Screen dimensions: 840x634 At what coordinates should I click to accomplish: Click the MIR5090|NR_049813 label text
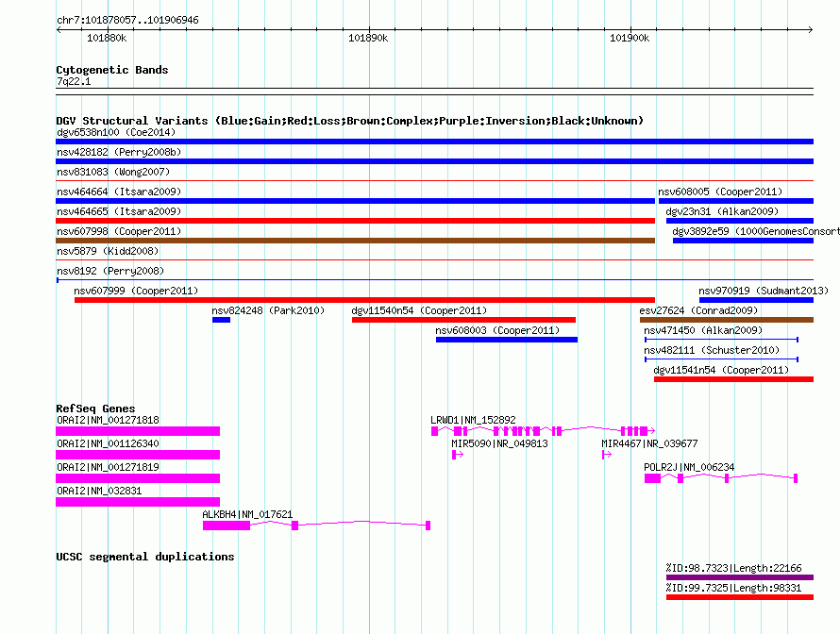[499, 444]
